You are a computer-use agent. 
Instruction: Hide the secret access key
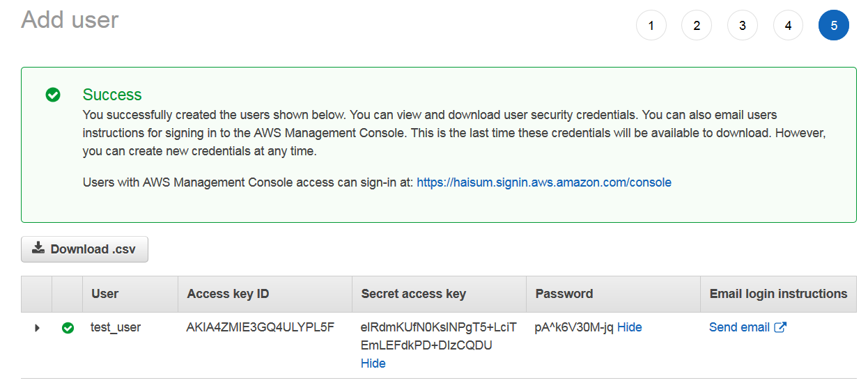pos(373,363)
